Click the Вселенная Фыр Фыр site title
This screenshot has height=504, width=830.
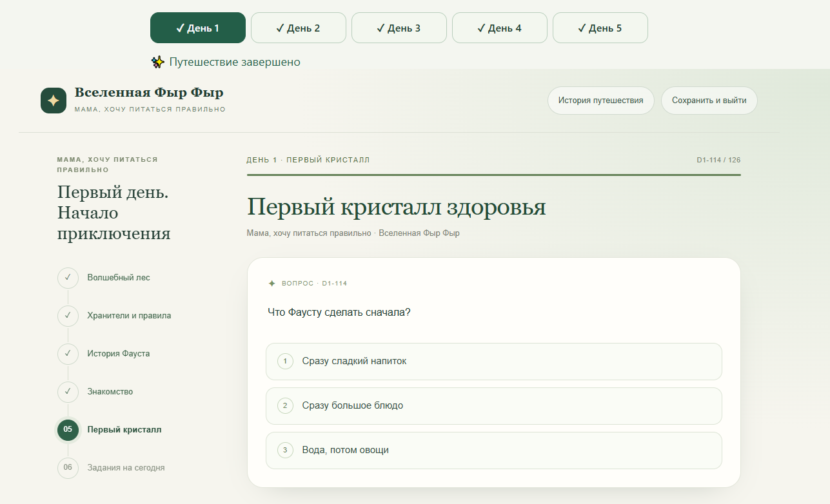pyautogui.click(x=149, y=93)
